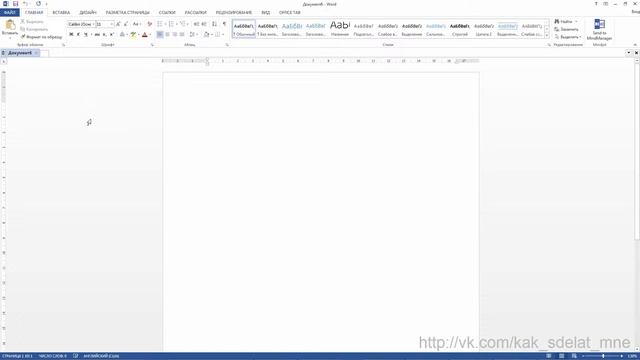Screen dimensions: 640x360
Task: Click the yellow text highlight color button
Action: (x=133, y=34)
